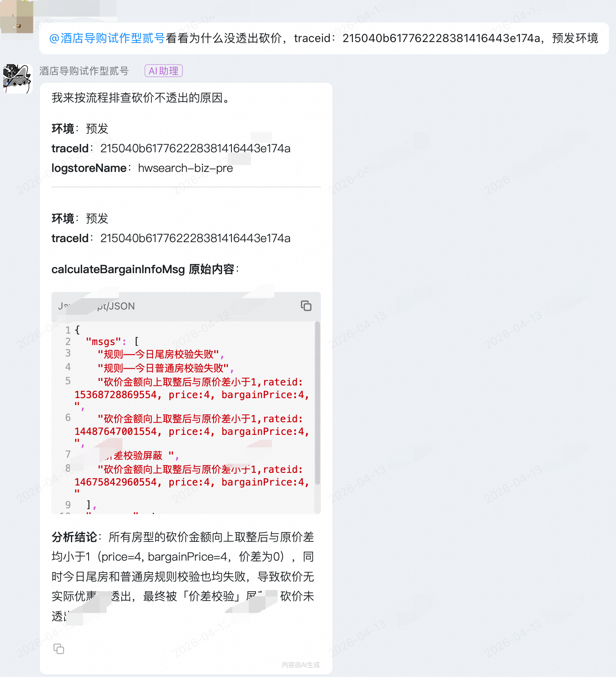Click the 分析结论 paragraph heading
The height and width of the screenshot is (677, 616).
[x=74, y=537]
